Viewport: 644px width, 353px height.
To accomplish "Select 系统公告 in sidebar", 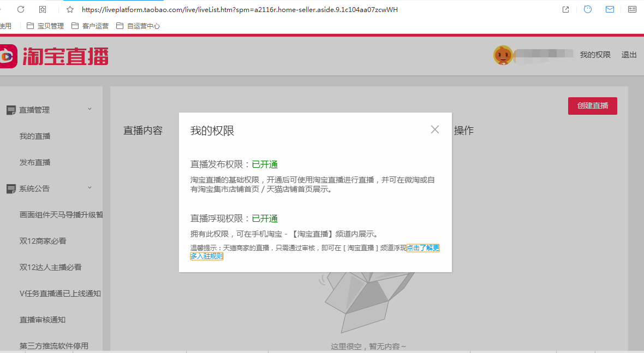I will pyautogui.click(x=34, y=189).
